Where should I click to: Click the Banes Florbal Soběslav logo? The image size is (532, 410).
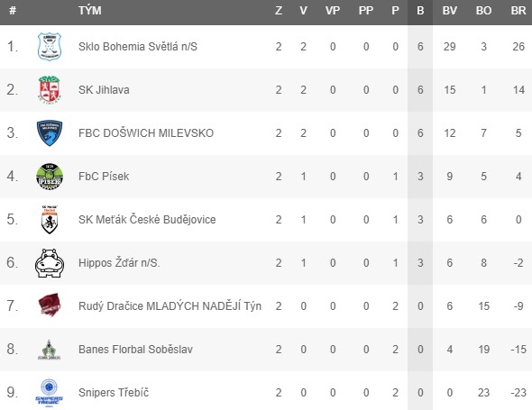tap(50, 350)
